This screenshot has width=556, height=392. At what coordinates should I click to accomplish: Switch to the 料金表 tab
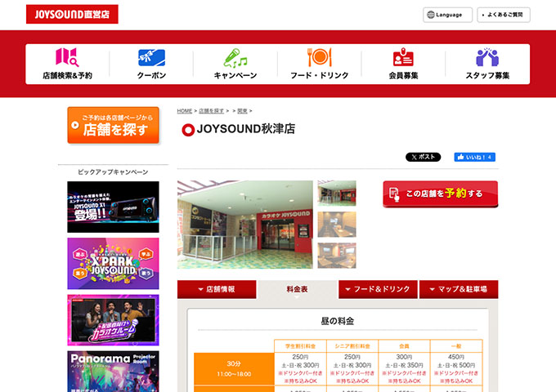[297, 289]
